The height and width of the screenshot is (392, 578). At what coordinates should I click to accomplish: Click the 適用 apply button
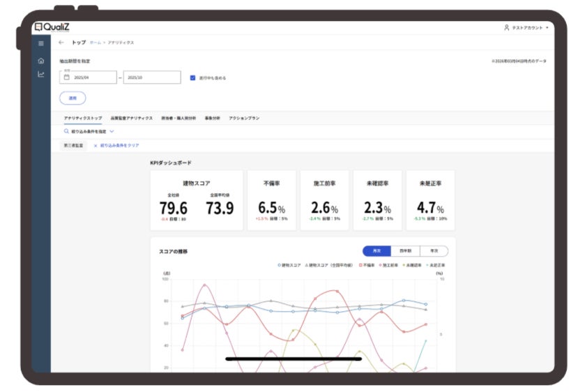click(73, 98)
